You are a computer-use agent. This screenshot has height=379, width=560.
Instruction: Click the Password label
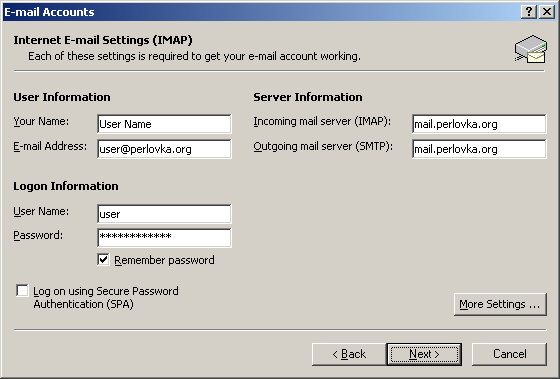(x=38, y=235)
